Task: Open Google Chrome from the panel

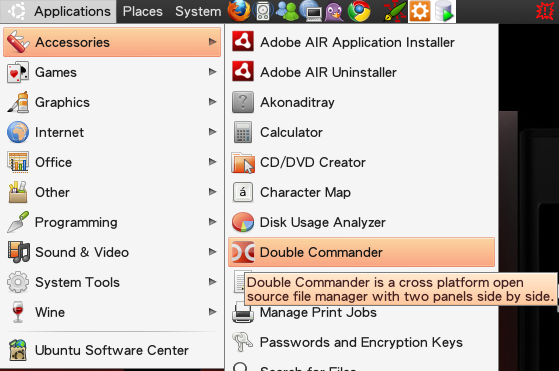Action: coord(359,11)
